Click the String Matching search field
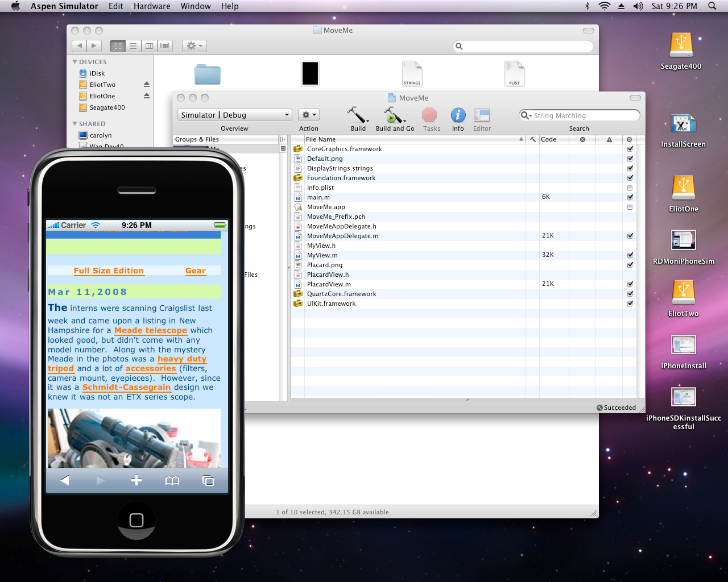The width and height of the screenshot is (728, 582). click(580, 115)
